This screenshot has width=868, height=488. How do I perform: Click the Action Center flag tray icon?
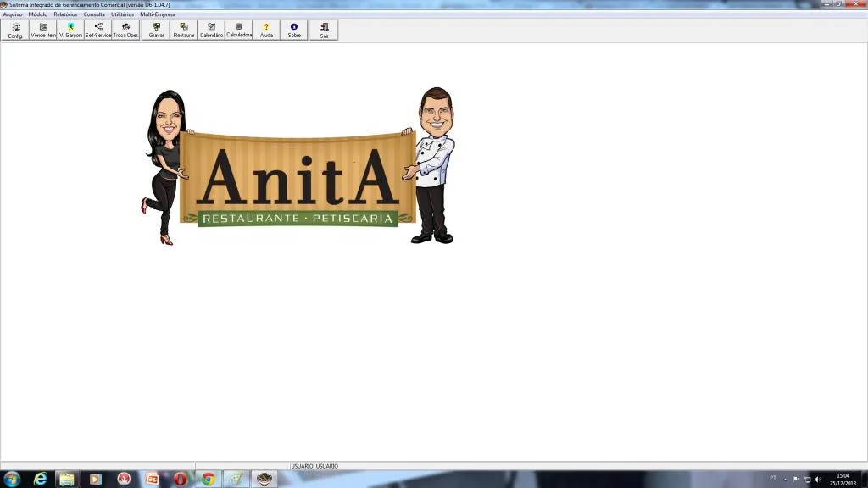pyautogui.click(x=796, y=480)
